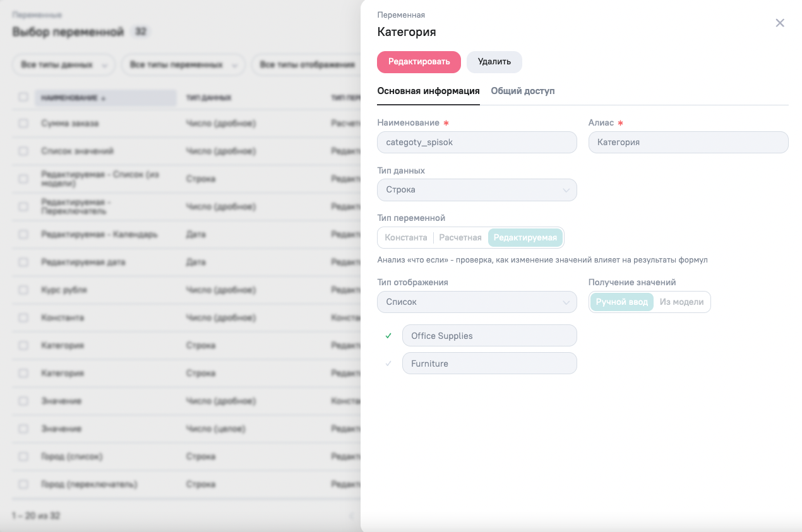Image resolution: width=802 pixels, height=532 pixels.
Task: Switch to the Общий доступ tab
Action: click(x=522, y=91)
